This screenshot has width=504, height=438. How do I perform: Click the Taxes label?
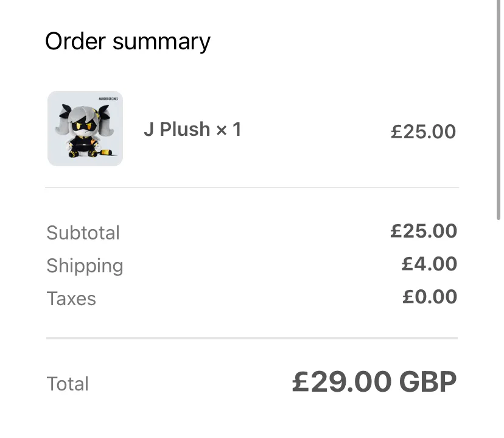(71, 298)
